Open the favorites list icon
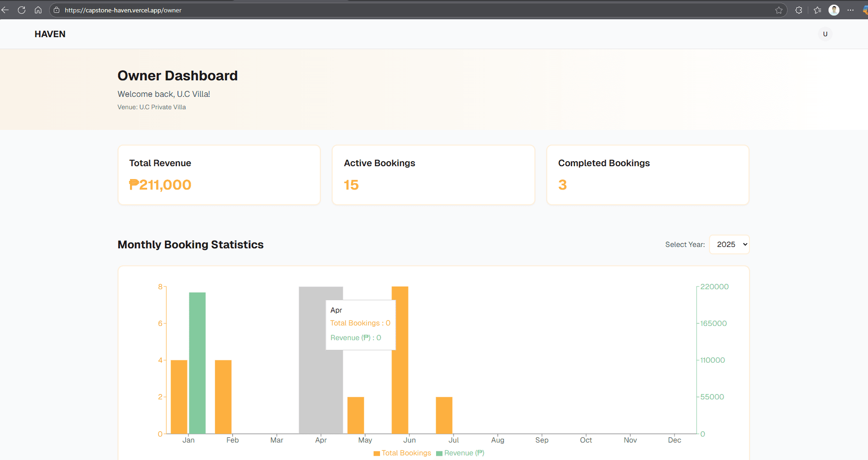The image size is (868, 460). 817,10
